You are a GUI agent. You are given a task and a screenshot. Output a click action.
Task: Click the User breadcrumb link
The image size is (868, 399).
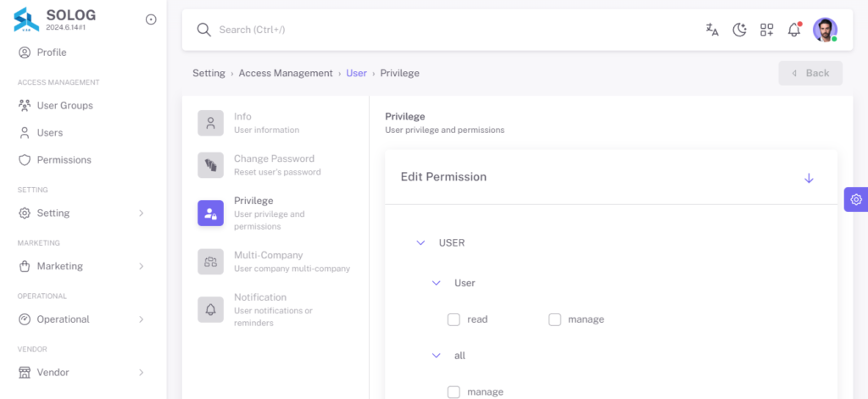tap(357, 73)
